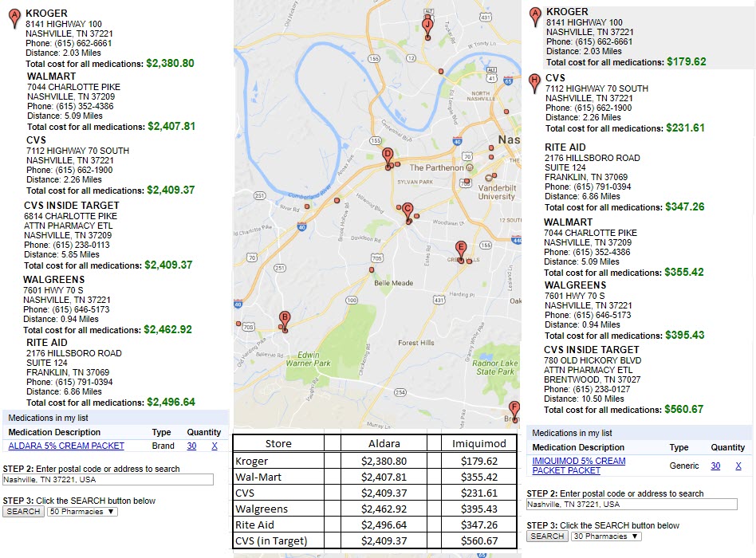The image size is (756, 558).
Task: Click the "Belle Meade" label on the map
Action: point(393,283)
